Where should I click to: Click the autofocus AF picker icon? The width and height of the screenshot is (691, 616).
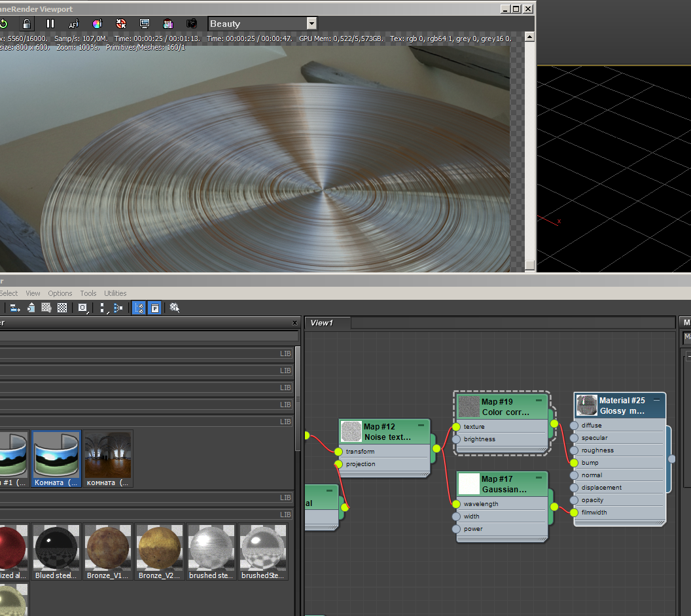(73, 24)
